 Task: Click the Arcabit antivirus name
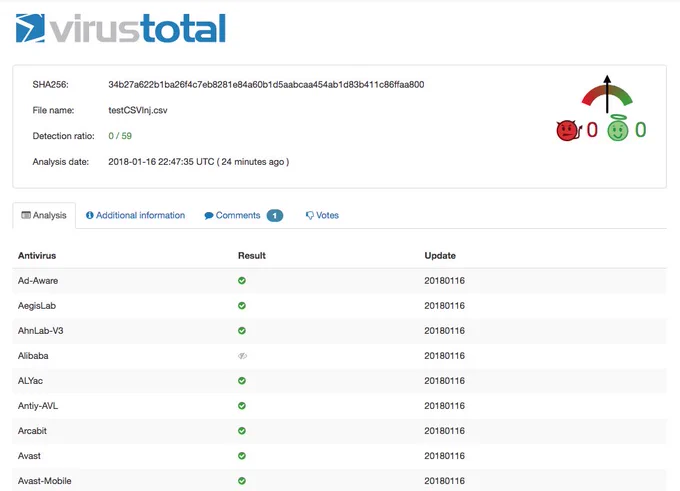coord(32,431)
